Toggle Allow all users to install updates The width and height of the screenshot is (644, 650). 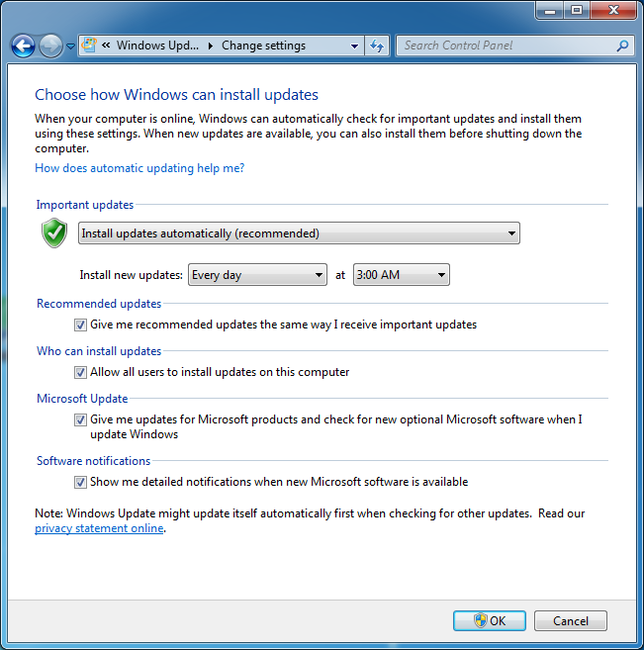(x=80, y=372)
